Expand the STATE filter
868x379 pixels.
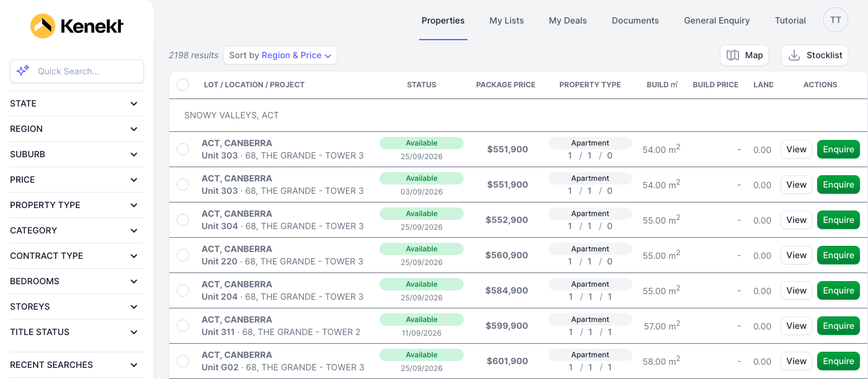(x=77, y=103)
